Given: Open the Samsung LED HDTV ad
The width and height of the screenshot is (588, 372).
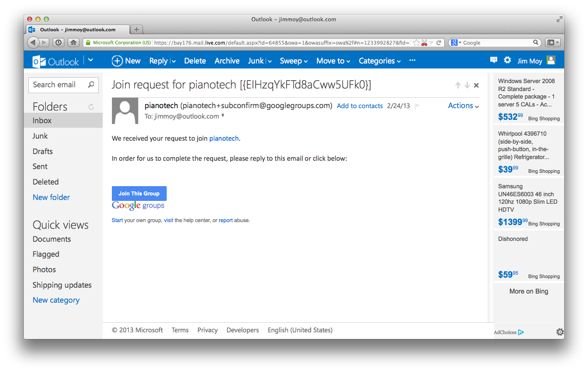Looking at the screenshot, I should coord(529,205).
